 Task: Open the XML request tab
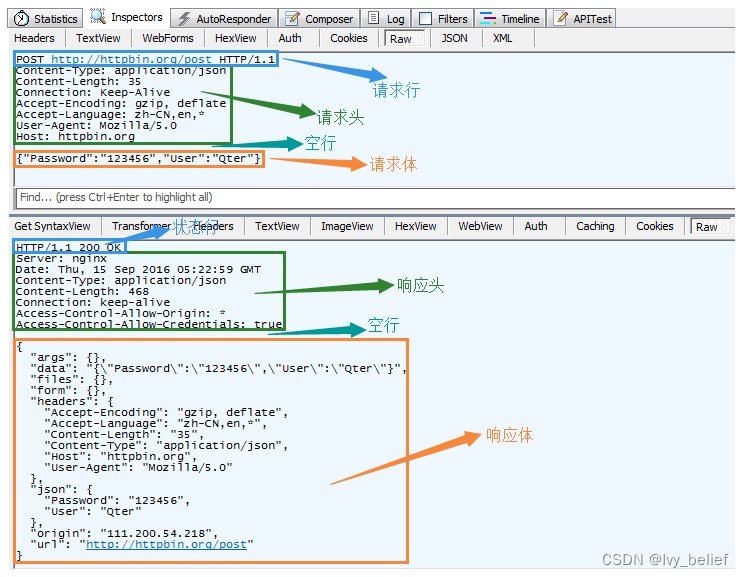click(502, 38)
